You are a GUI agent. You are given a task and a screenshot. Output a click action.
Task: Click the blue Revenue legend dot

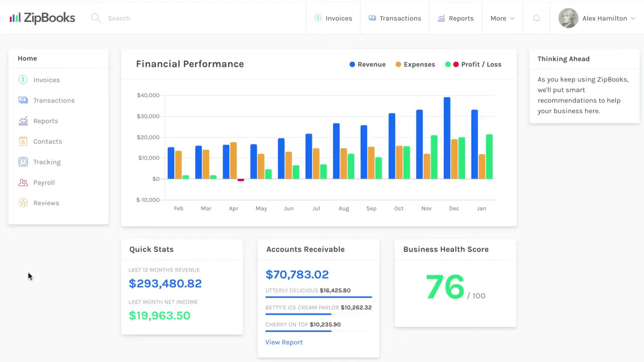[352, 64]
